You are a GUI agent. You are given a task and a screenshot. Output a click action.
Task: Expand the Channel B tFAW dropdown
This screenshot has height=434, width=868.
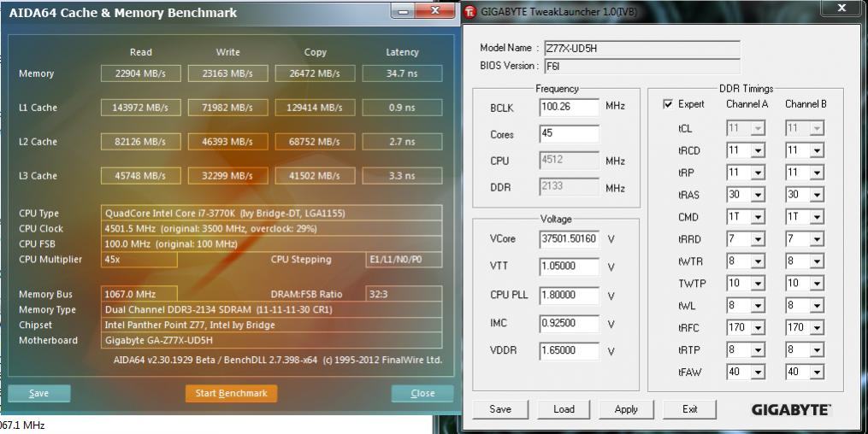[817, 372]
